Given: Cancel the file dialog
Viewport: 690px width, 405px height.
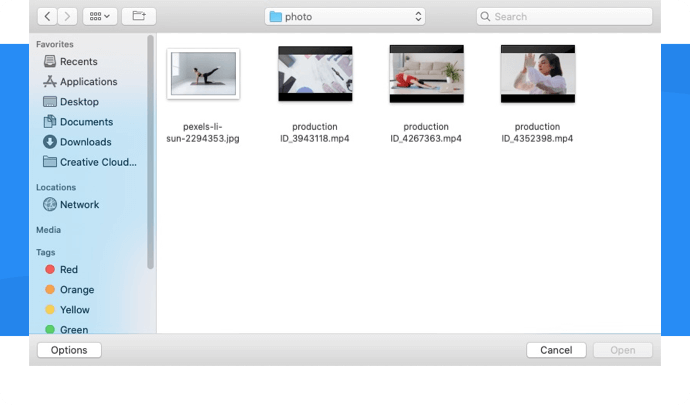Looking at the screenshot, I should [556, 350].
